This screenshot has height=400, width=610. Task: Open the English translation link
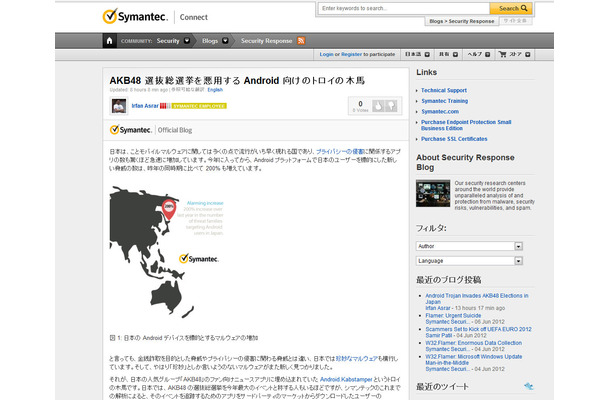click(215, 90)
